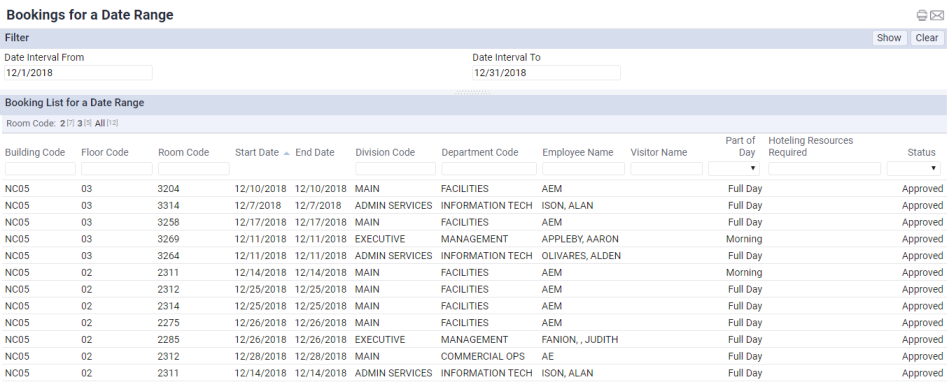Select Room Code index 2
Screen dimensions: 949x383
(x=62, y=123)
